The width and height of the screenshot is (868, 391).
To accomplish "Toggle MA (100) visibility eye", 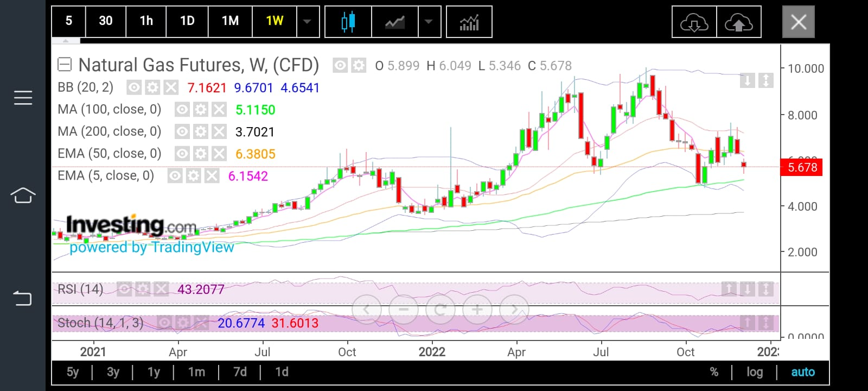I will click(182, 110).
